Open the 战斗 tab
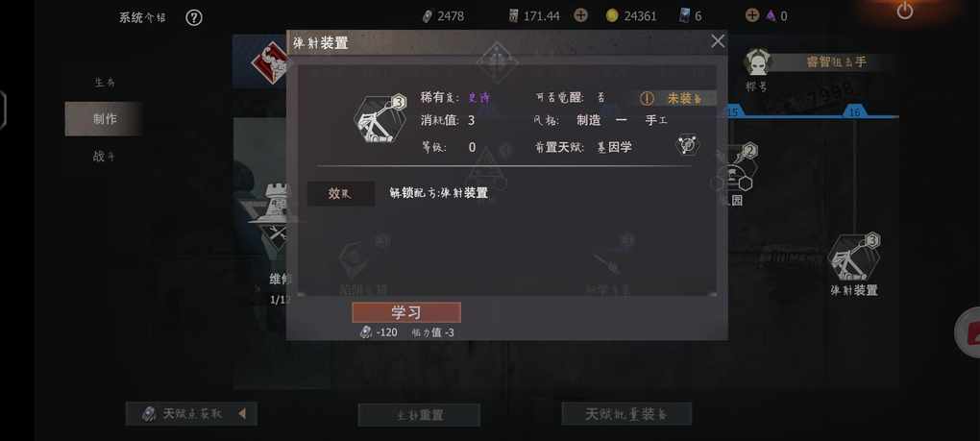Screen dimensions: 980x441 click(105, 157)
